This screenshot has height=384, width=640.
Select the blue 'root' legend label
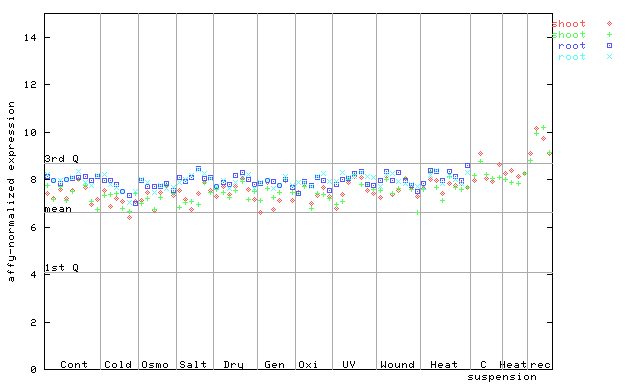click(x=572, y=46)
